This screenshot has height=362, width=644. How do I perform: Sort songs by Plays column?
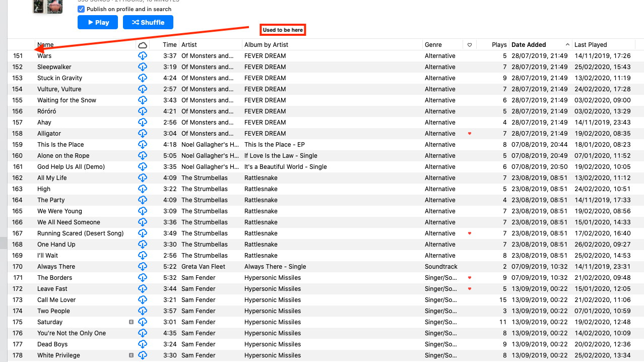point(499,45)
